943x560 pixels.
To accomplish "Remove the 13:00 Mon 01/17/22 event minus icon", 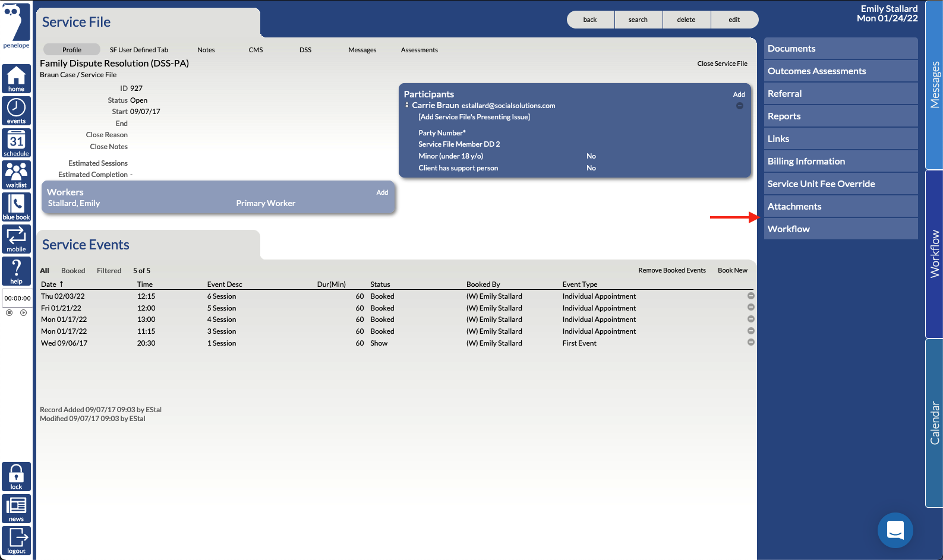I will [751, 319].
